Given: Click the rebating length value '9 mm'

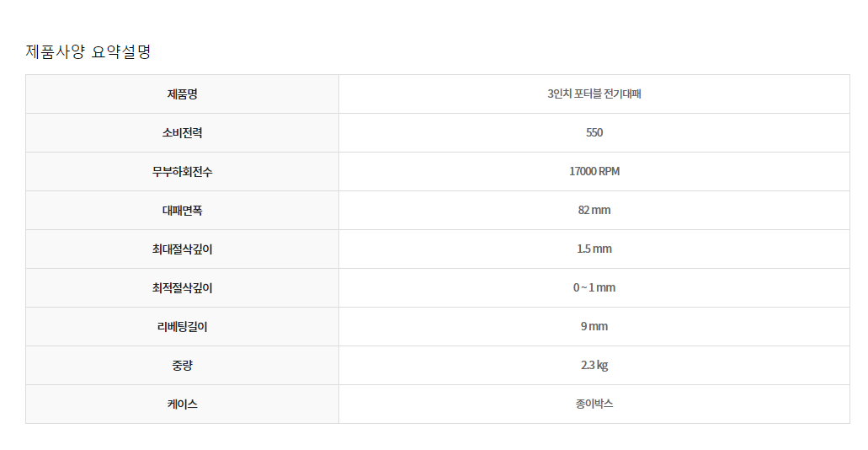Looking at the screenshot, I should [x=594, y=327].
